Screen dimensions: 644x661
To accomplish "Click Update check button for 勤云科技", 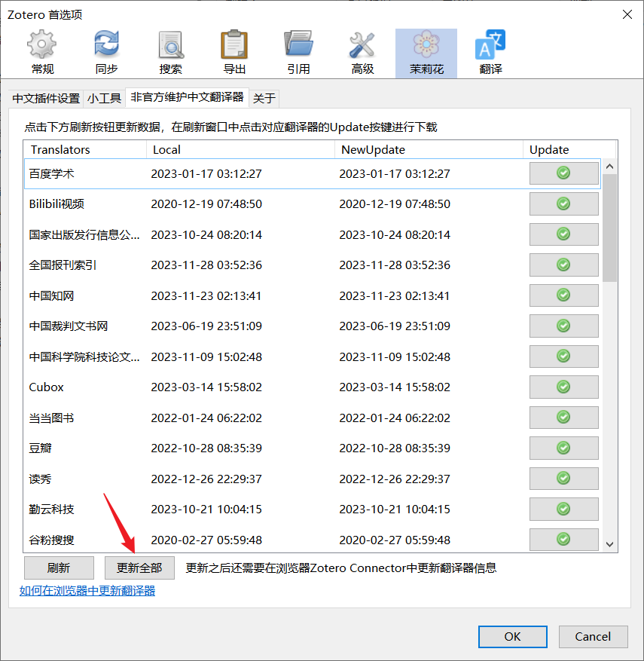I will 563,509.
